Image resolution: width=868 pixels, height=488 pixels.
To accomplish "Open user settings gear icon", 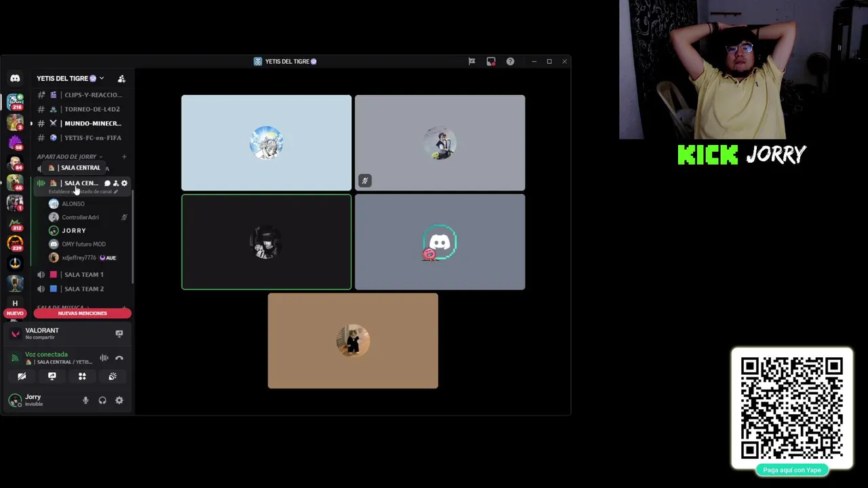I will (x=119, y=401).
